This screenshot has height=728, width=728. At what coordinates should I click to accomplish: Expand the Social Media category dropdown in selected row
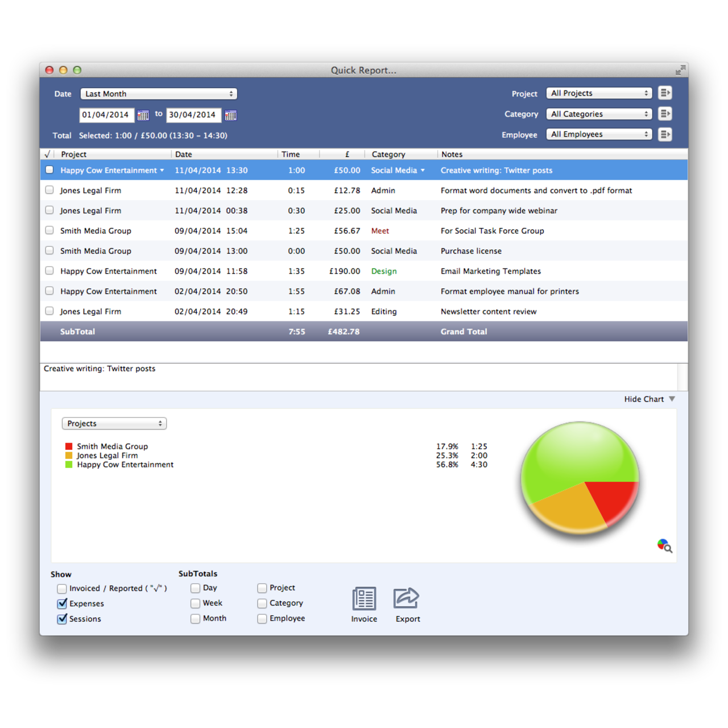pos(423,170)
